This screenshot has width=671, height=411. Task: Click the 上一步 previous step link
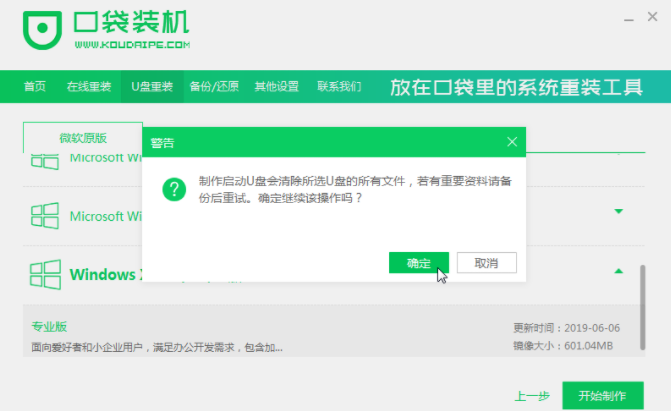tap(531, 394)
